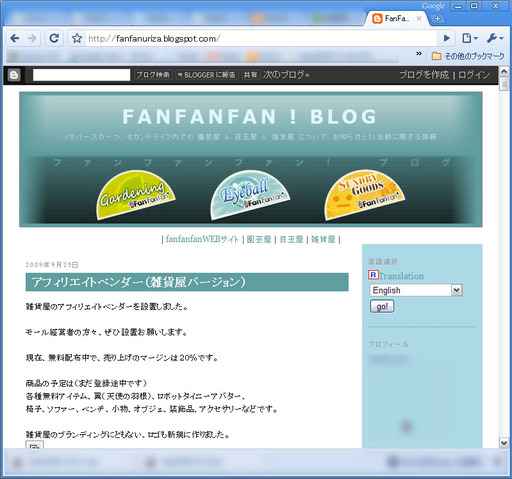Click the 次のブログ link
The width and height of the screenshot is (512, 479).
point(286,75)
